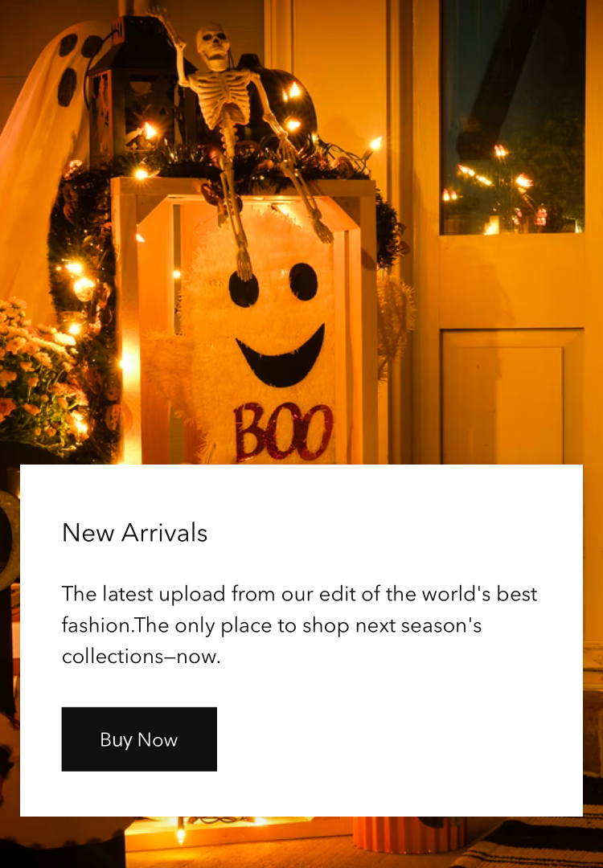Click the Buy Now button
Screen dimensions: 603x868
[x=139, y=739]
